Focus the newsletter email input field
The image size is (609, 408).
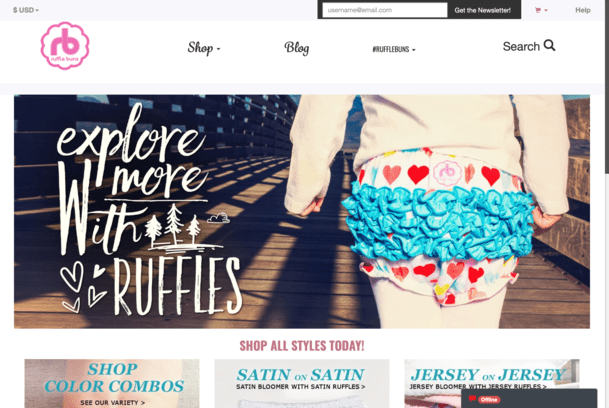(385, 10)
